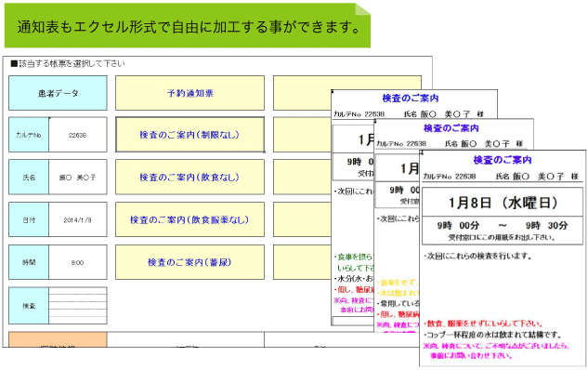Select the カルテNo value 22638 field

click(x=78, y=135)
